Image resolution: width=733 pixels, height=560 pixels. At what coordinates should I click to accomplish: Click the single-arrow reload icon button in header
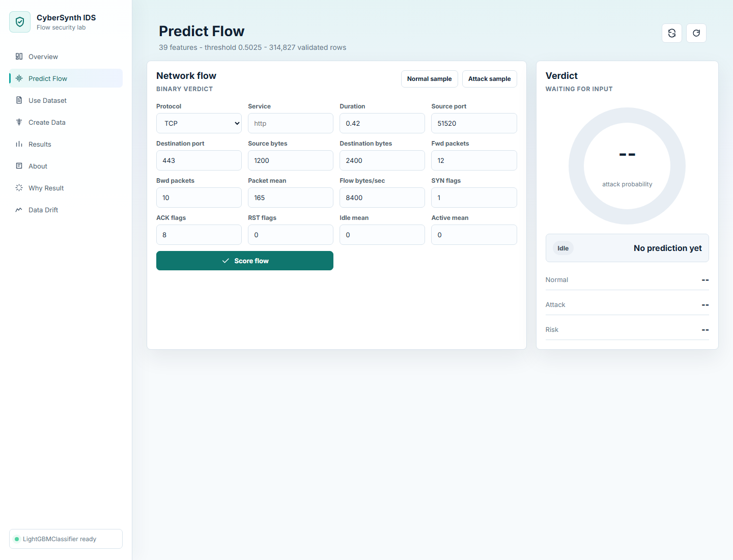(696, 33)
